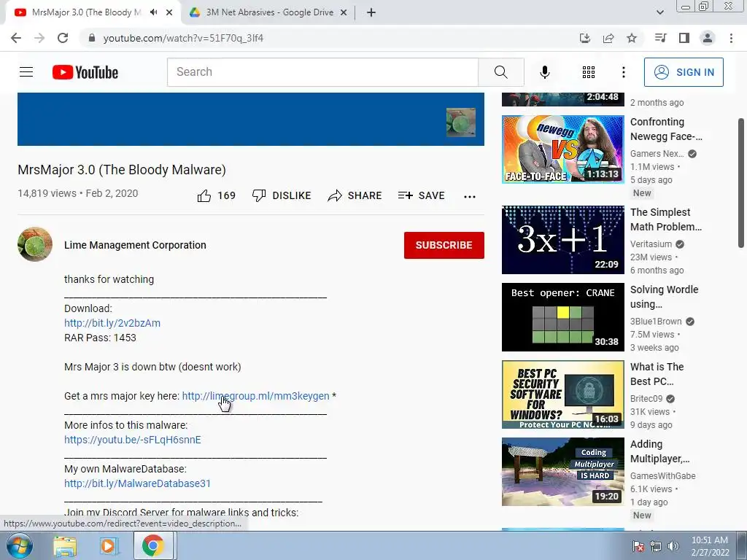Screen dimensions: 747x560
Task: Open the Lime Management Corporation channel avatar
Action: 35,244
